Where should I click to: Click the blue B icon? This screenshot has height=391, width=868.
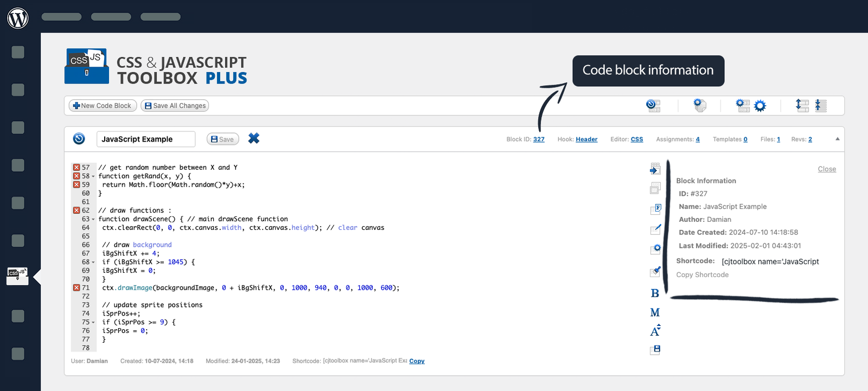(x=655, y=293)
